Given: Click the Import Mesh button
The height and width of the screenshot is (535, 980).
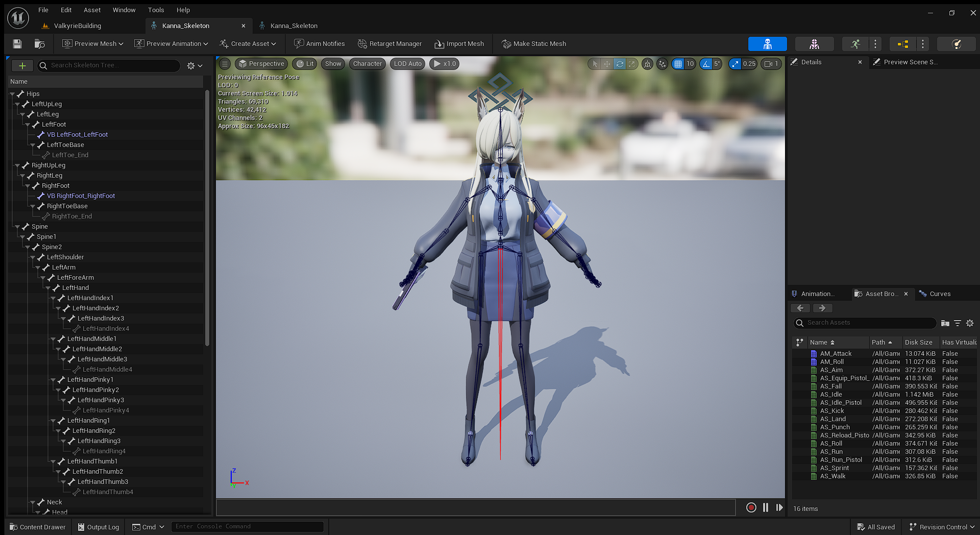Looking at the screenshot, I should pos(459,44).
